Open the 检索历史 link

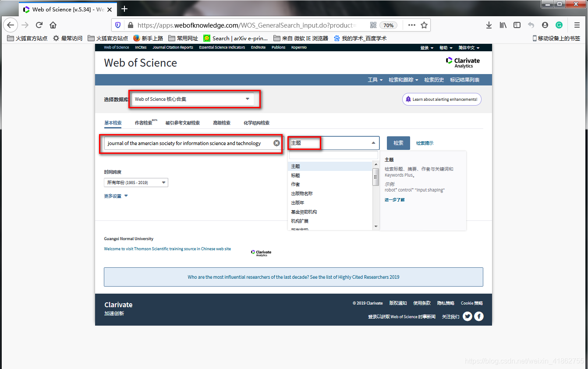[434, 80]
